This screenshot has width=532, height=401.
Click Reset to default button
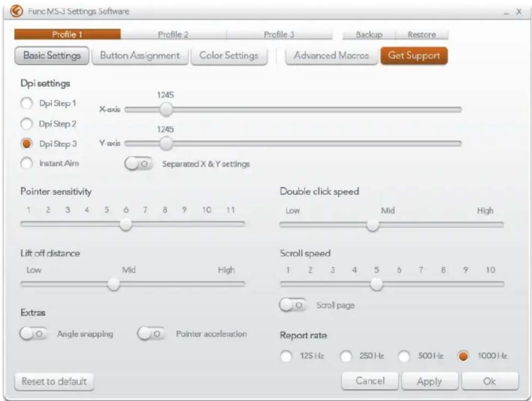(54, 381)
